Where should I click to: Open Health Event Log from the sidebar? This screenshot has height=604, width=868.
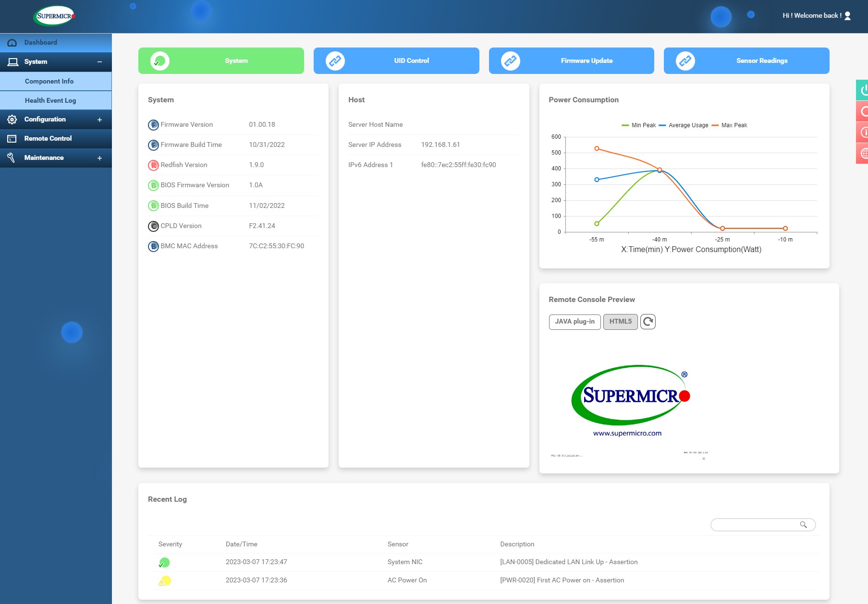pyautogui.click(x=50, y=101)
